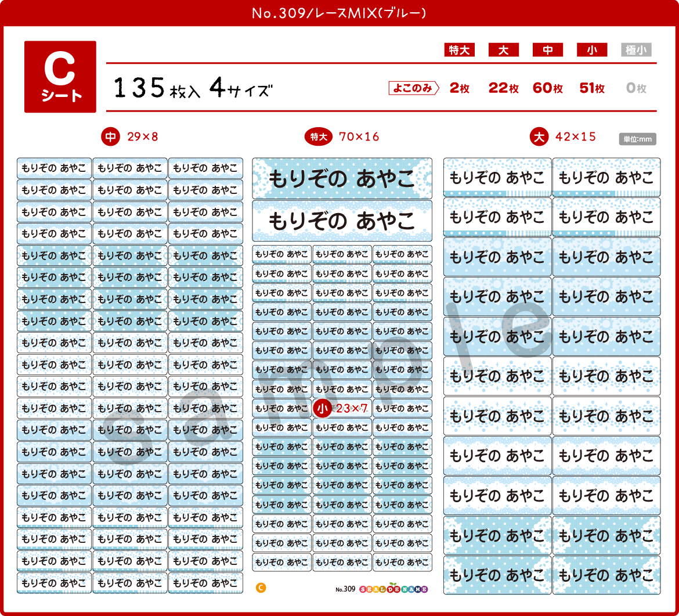Click the 29×8 dimension text
Screen dimensions: 679x616
coord(142,137)
